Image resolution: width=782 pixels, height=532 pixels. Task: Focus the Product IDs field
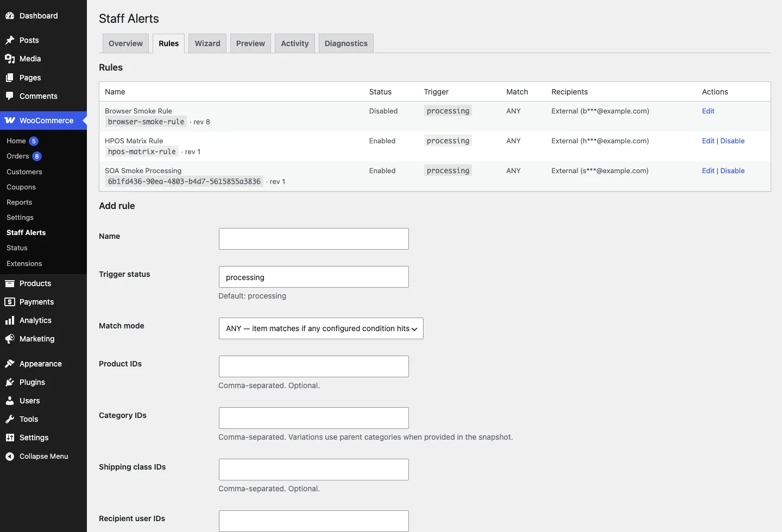pyautogui.click(x=314, y=366)
